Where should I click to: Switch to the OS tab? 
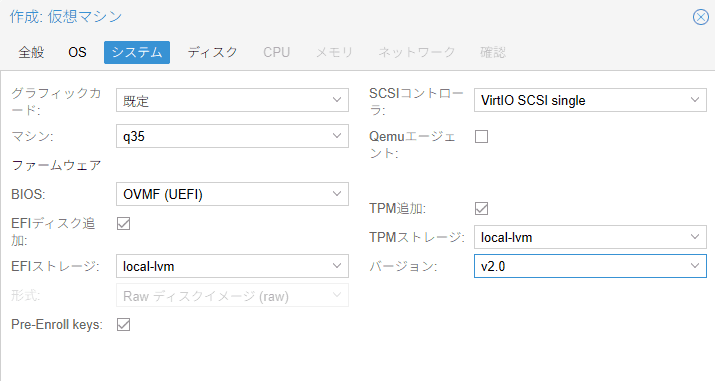click(x=77, y=52)
